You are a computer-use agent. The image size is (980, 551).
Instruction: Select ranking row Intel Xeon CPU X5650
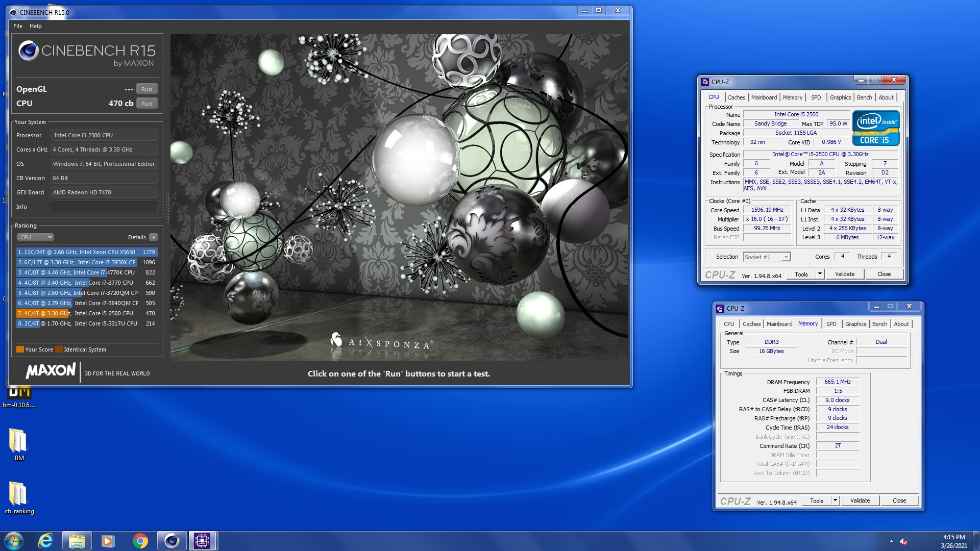(87, 252)
